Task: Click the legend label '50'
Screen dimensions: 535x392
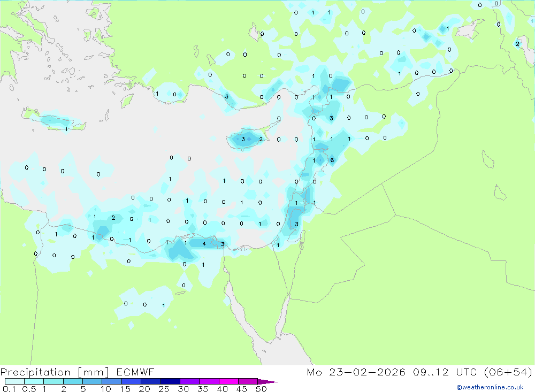Action: (261, 389)
